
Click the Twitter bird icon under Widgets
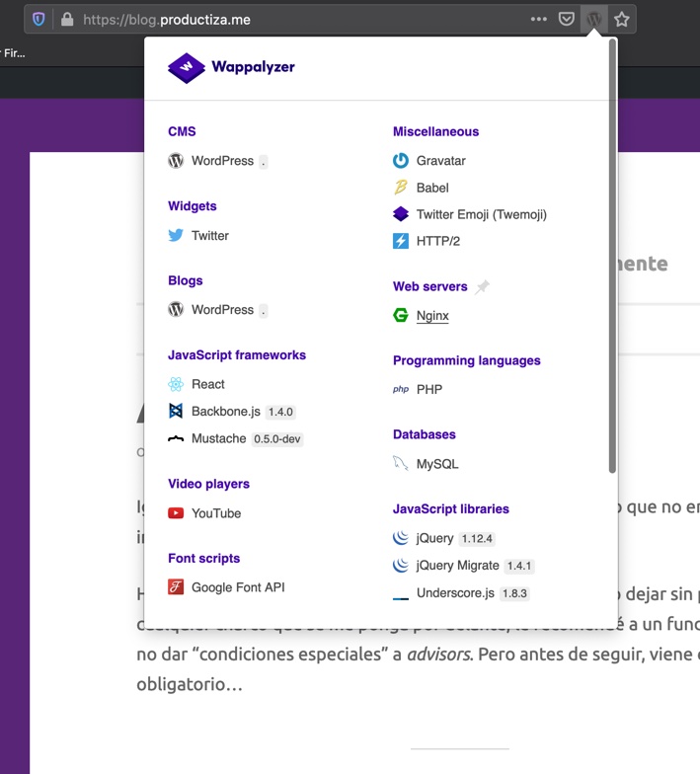tap(176, 236)
